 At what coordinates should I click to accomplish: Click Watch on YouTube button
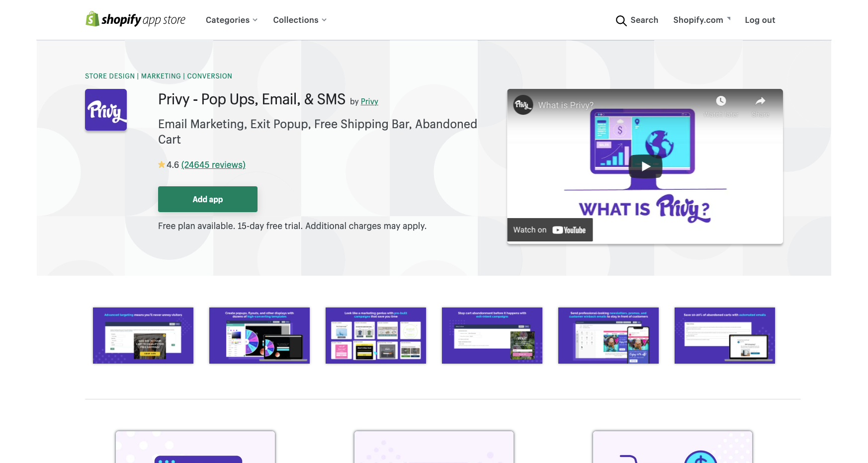point(550,230)
